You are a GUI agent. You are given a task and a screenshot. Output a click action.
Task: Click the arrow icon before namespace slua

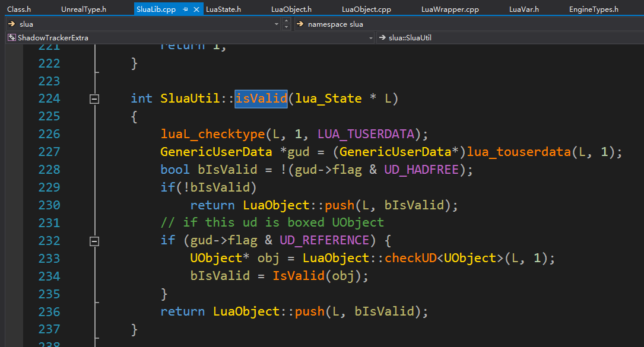tap(300, 24)
